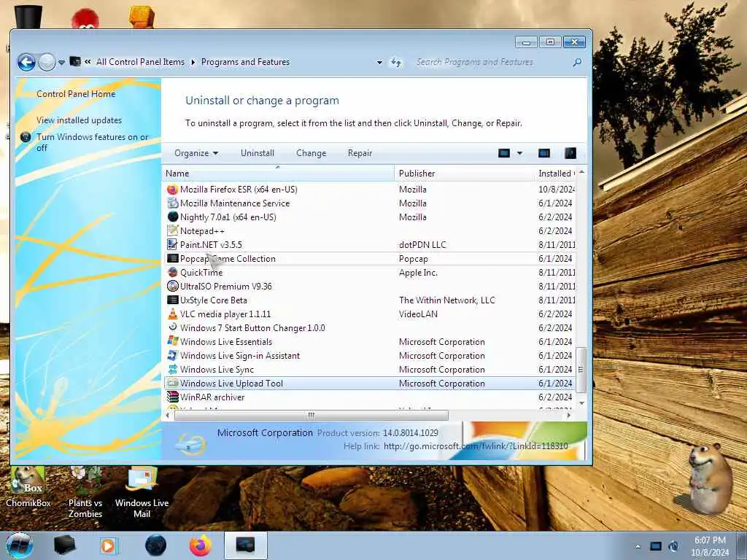Select the dotPDN LLC publisher cell
This screenshot has width=747, height=560.
click(x=422, y=245)
